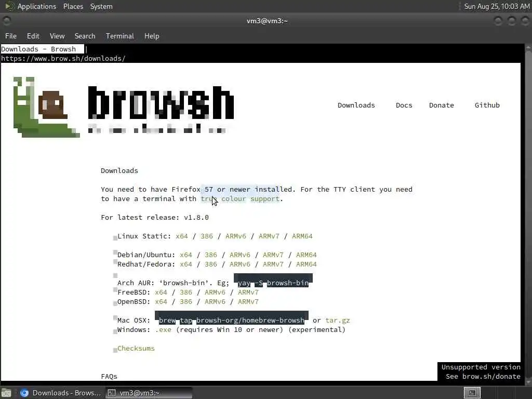Open the Terminal menu
The image size is (532, 399).
(x=120, y=36)
